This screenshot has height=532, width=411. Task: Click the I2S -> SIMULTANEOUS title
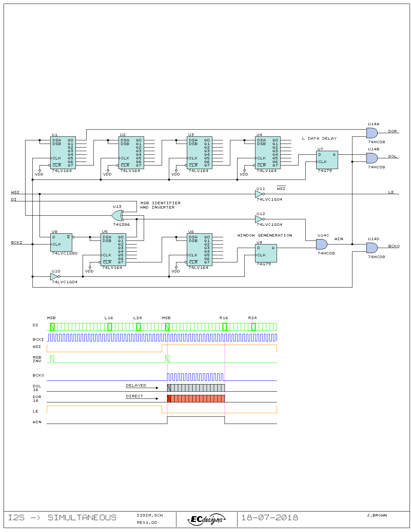click(62, 517)
